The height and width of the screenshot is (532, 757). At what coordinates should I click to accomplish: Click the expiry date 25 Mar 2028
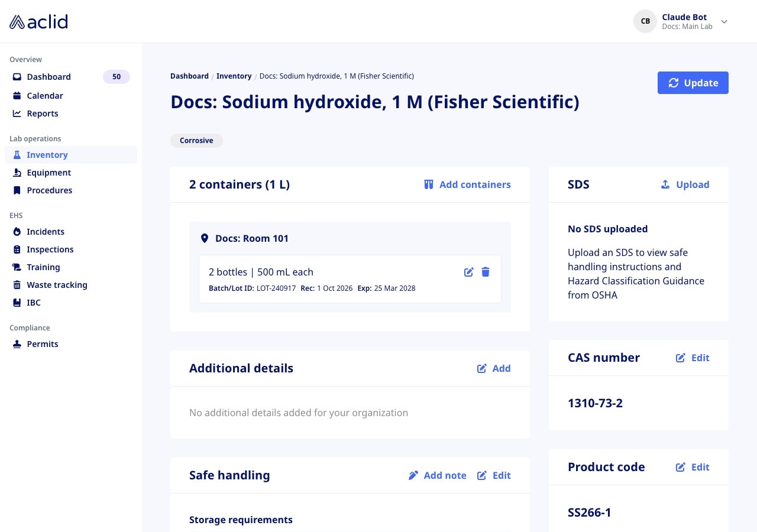[394, 288]
